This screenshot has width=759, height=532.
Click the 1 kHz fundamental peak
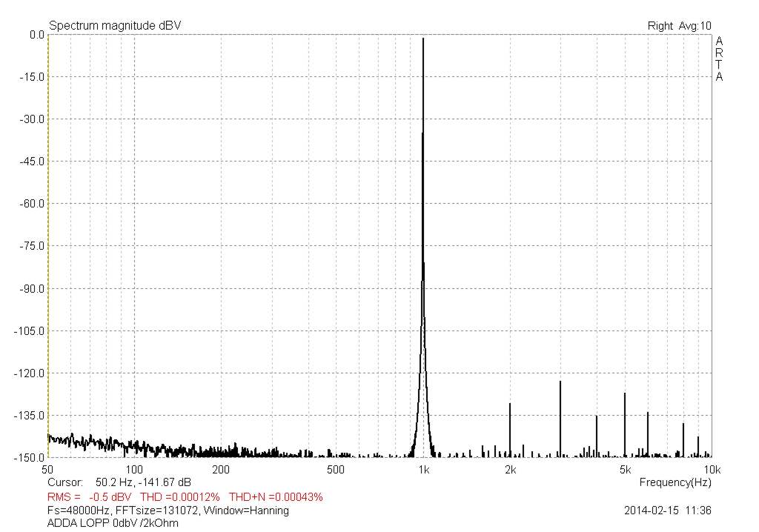(423, 247)
